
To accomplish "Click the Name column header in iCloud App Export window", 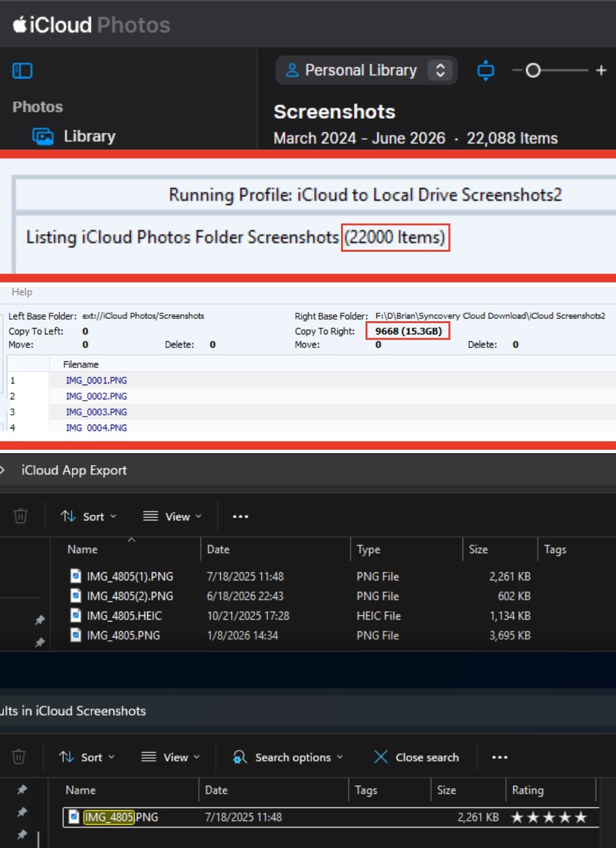I will point(83,549).
